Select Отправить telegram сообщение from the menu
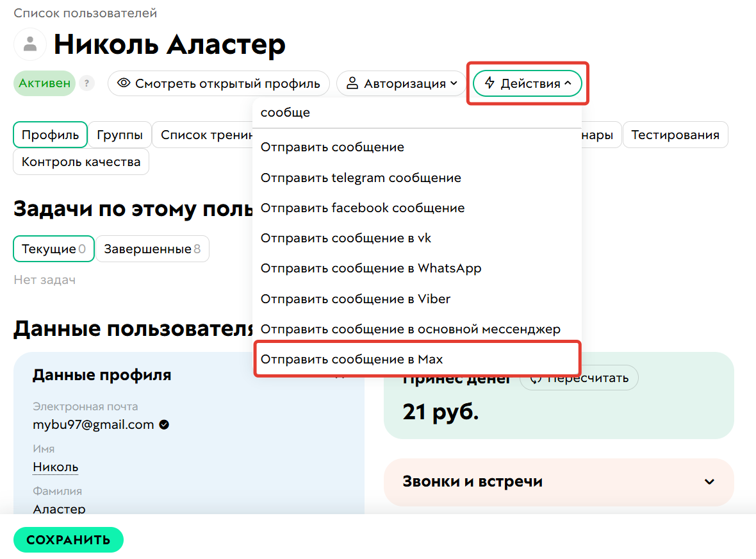The height and width of the screenshot is (559, 756). tap(361, 178)
